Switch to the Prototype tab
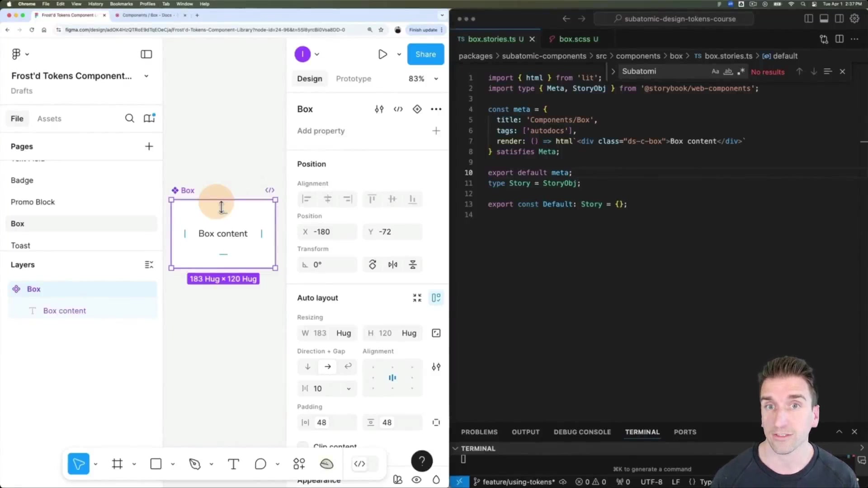Screen dimensions: 868x488 (x=354, y=79)
